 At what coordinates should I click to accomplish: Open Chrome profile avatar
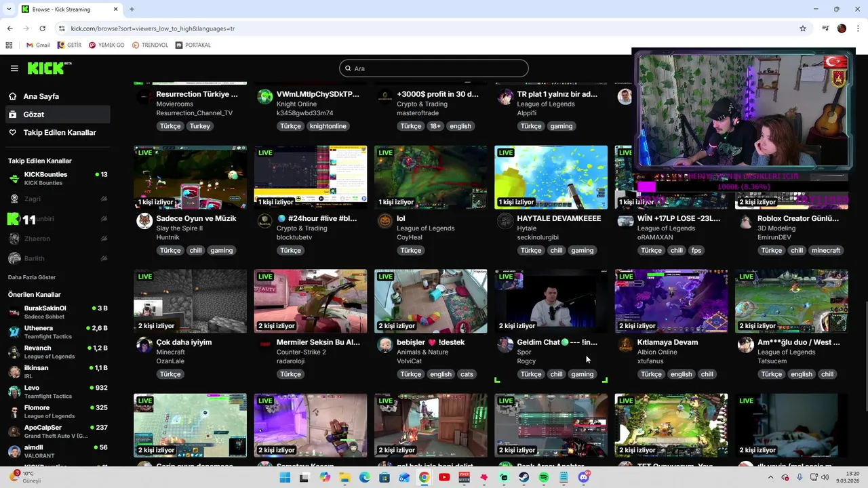click(x=842, y=28)
